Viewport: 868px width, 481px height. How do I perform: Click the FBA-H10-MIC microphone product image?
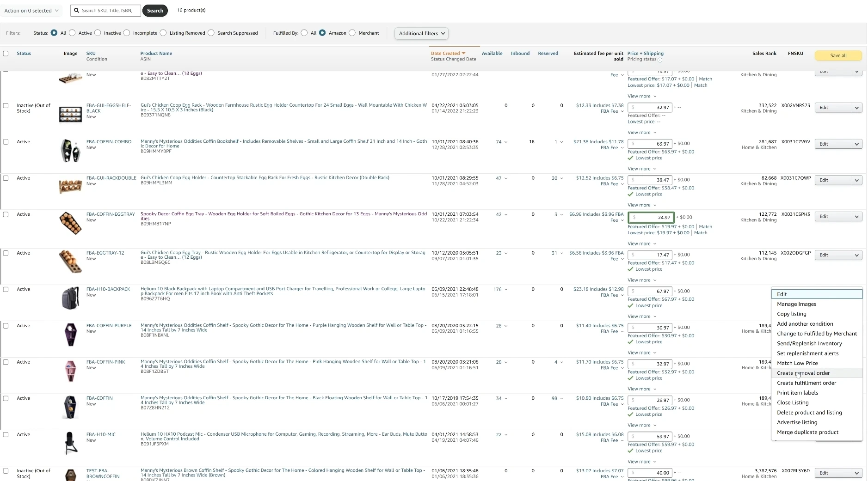click(70, 443)
